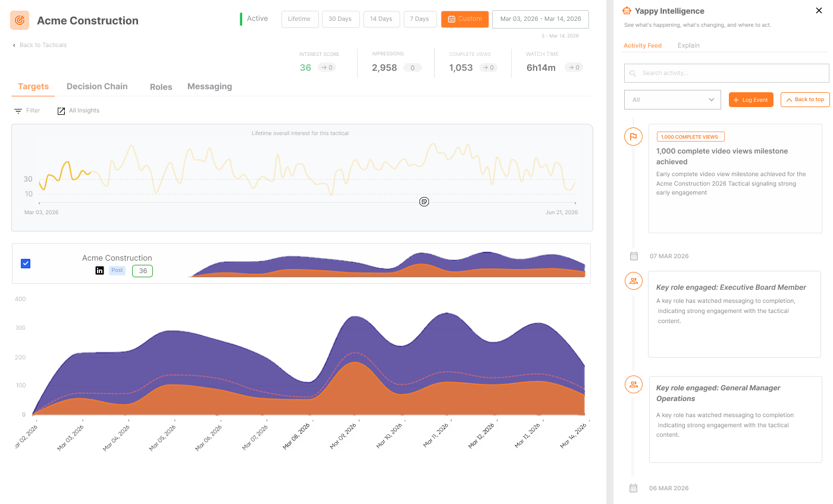This screenshot has height=504, width=833.
Task: Click the LinkedIn icon for Acme Construction
Action: 99,271
